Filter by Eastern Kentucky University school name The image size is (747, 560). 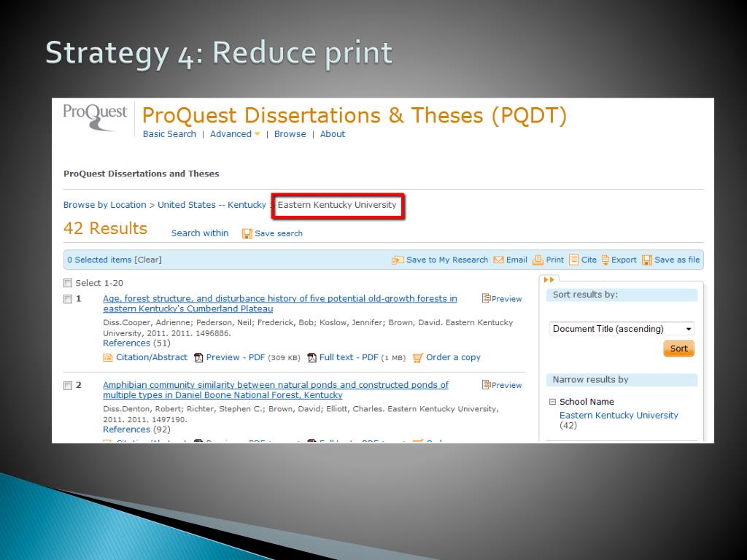point(619,415)
